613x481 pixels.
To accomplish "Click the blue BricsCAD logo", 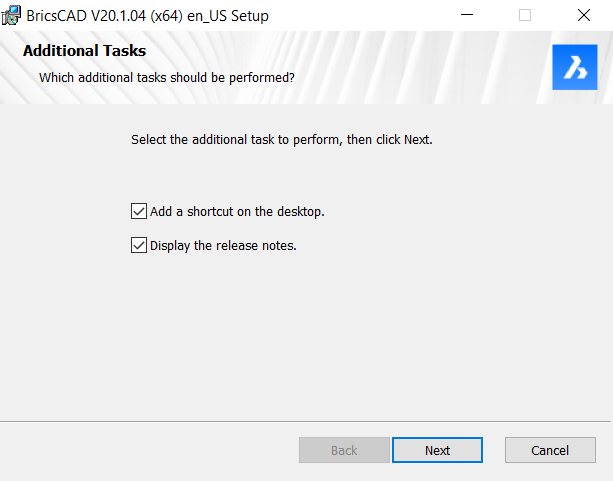I will (x=575, y=67).
